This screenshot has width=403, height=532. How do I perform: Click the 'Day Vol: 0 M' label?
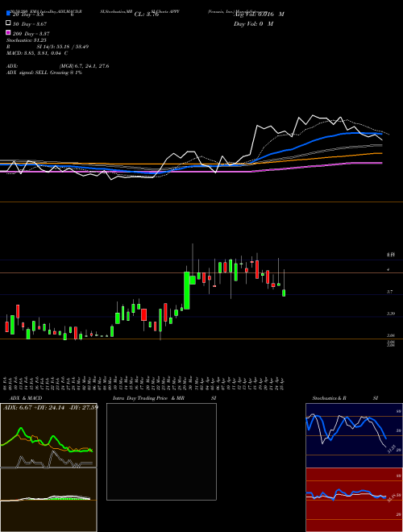click(x=253, y=23)
